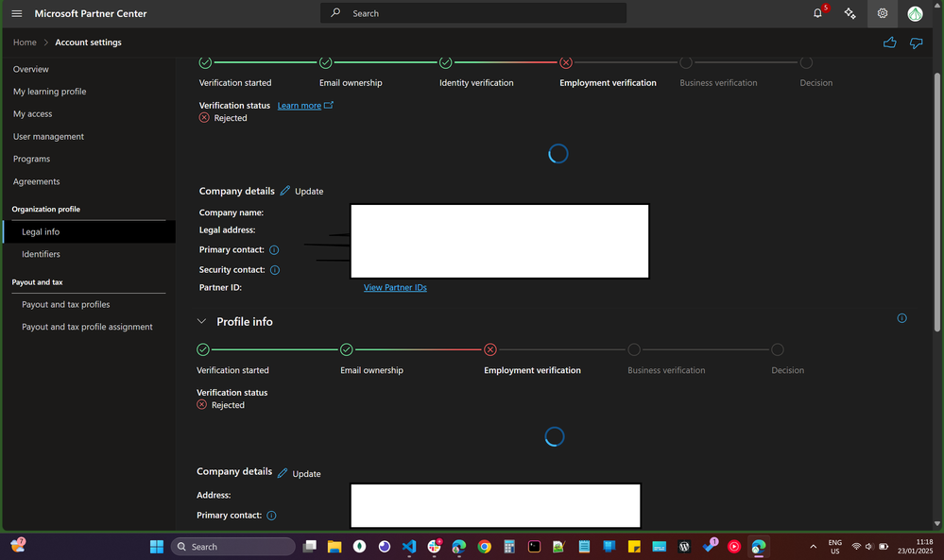Open Payout and tax profiles

(65, 304)
